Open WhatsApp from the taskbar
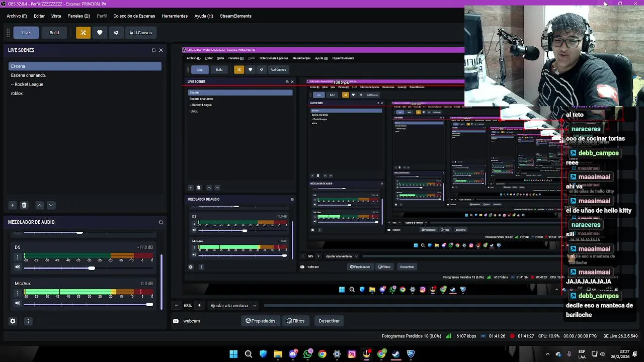Screen dimensions: 644x362 (x=307, y=354)
